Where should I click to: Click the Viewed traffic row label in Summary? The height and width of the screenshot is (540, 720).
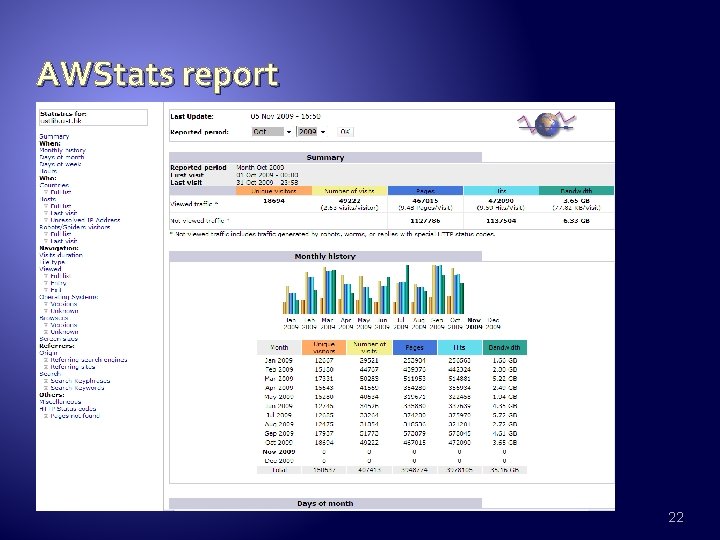coord(194,204)
